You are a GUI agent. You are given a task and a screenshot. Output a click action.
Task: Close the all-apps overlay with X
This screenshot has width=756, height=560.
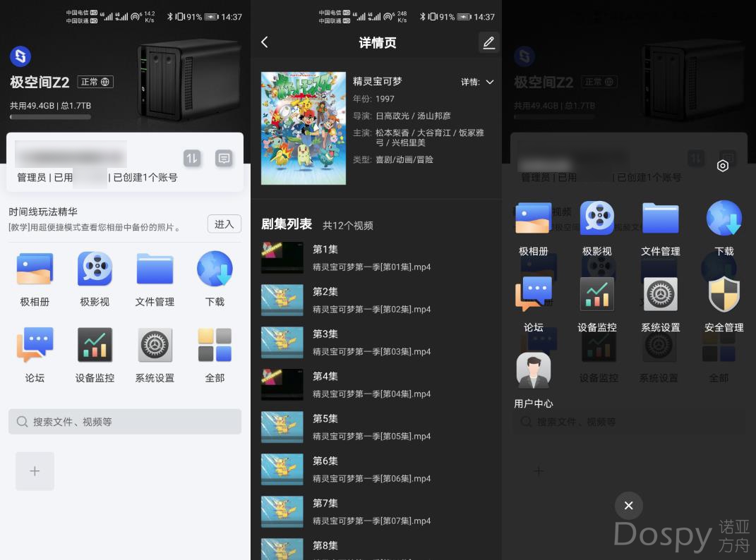click(629, 506)
